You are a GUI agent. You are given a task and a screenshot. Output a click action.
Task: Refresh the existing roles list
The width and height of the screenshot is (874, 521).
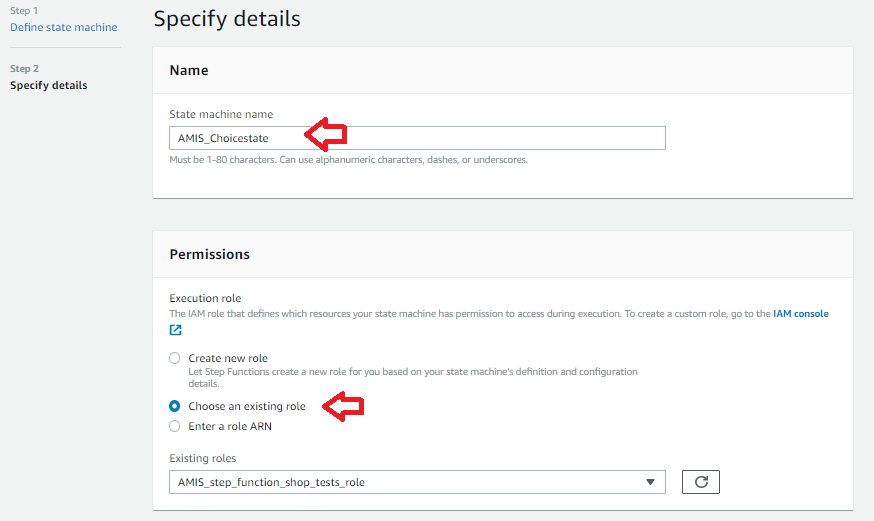[701, 482]
